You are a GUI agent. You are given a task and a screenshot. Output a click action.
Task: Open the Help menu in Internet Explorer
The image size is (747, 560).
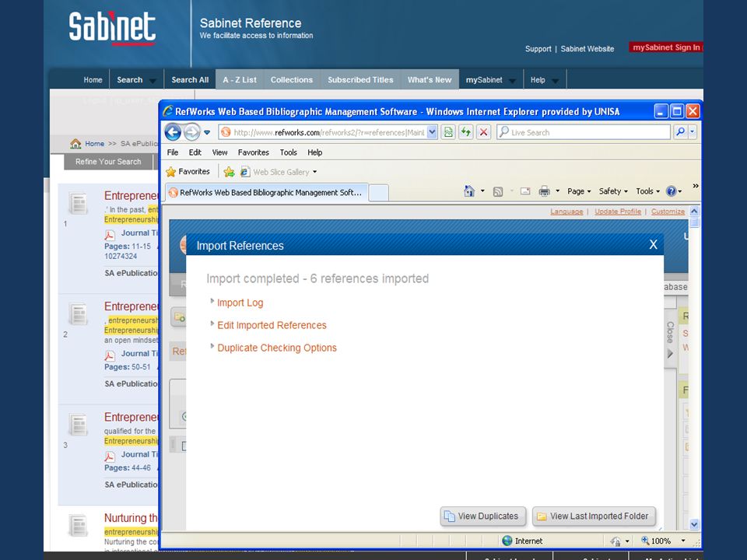[x=315, y=152]
